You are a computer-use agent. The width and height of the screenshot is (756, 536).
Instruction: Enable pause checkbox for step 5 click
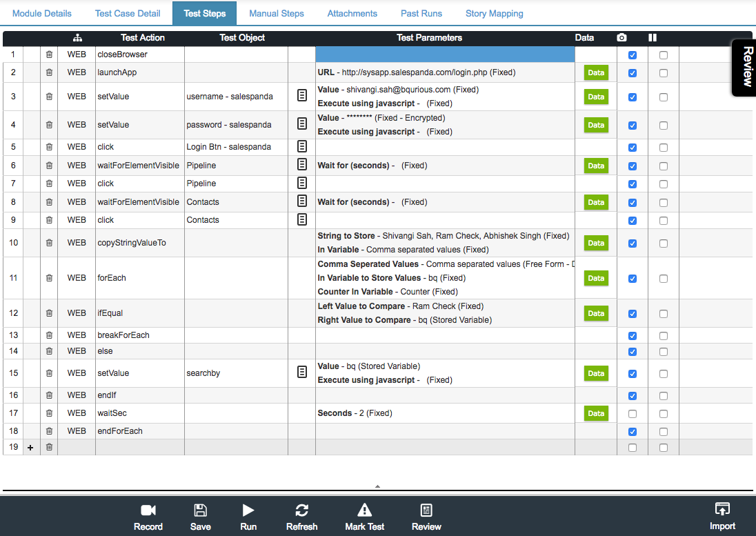[664, 148]
